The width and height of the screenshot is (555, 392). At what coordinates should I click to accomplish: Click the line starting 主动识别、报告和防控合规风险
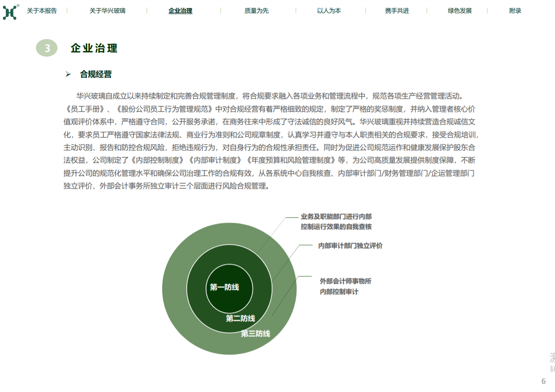pos(269,148)
